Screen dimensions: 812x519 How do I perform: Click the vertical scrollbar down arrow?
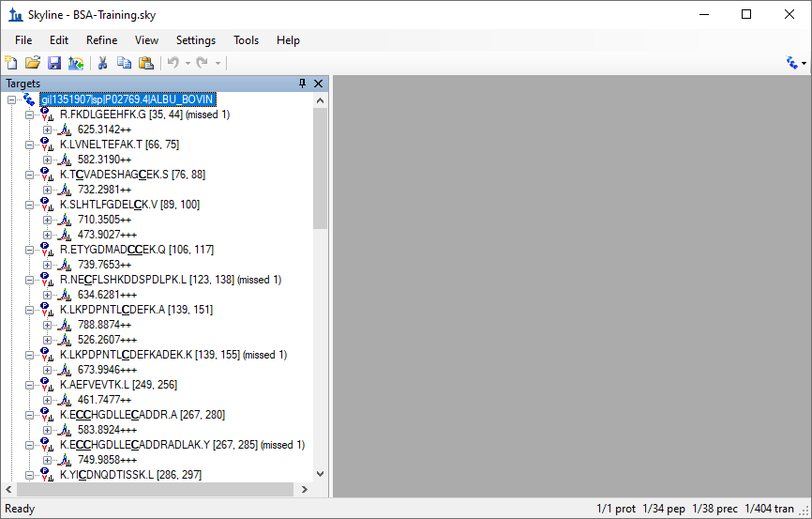(x=320, y=474)
